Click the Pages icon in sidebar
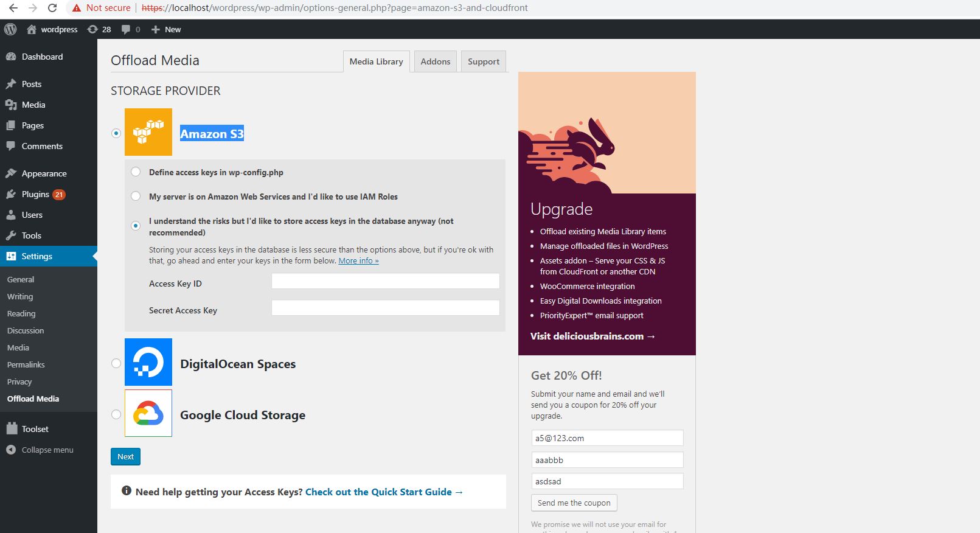 coord(11,125)
